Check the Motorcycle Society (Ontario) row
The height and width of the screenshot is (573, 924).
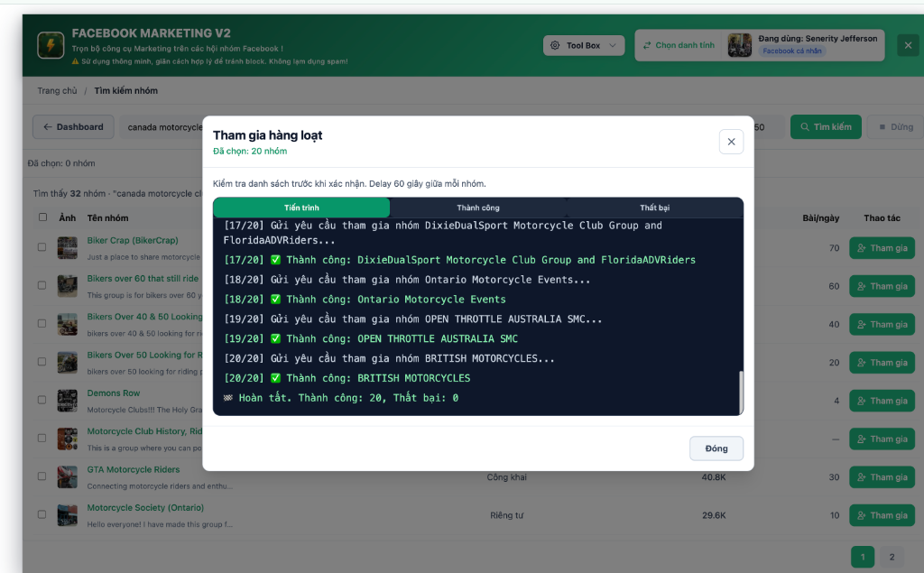pyautogui.click(x=42, y=514)
